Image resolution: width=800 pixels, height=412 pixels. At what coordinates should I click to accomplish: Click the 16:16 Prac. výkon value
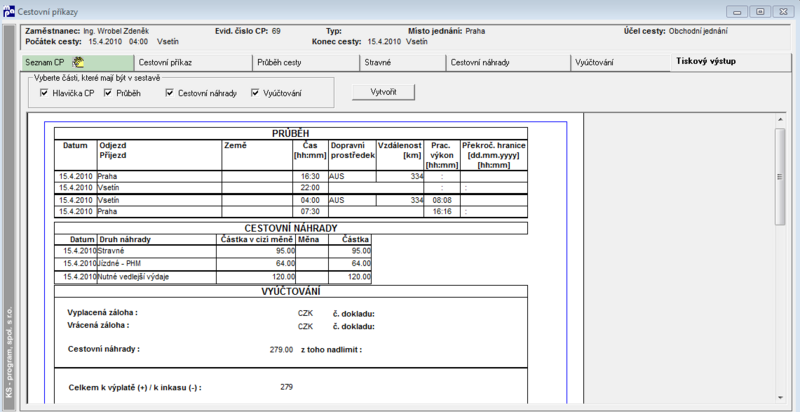click(442, 212)
